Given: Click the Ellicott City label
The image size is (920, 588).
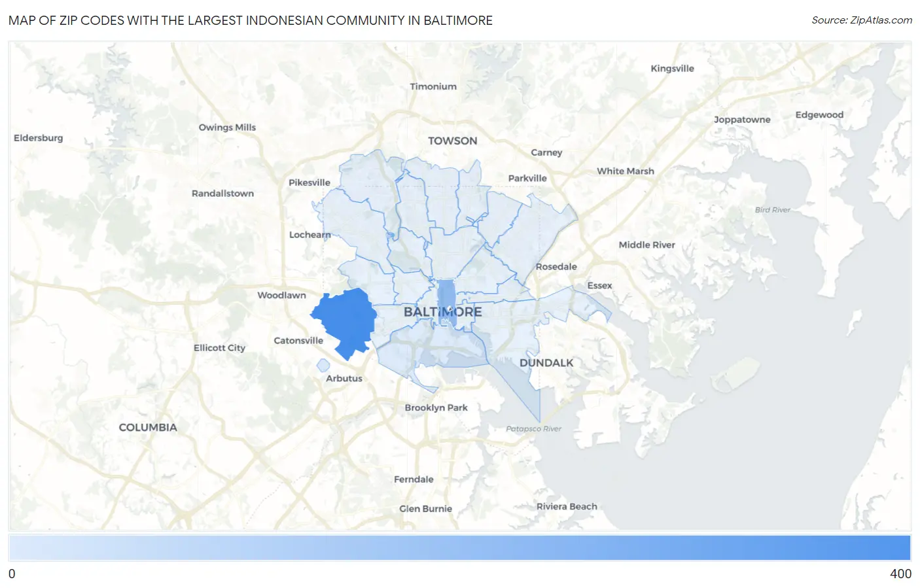Looking at the screenshot, I should click(219, 348).
